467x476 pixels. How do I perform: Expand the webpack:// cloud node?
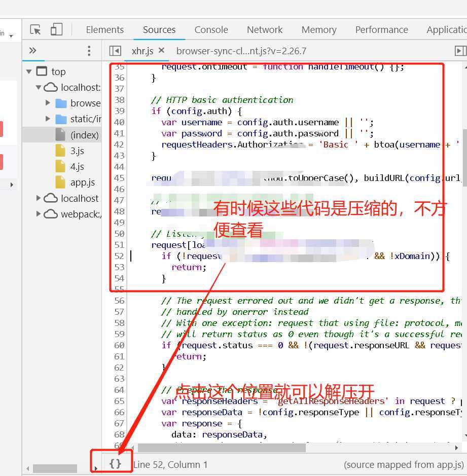[39, 214]
